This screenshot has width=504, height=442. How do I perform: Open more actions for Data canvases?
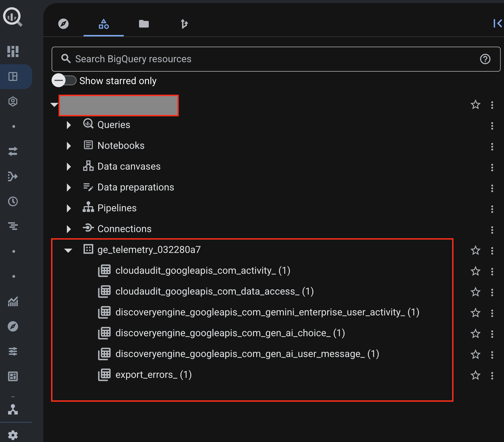pos(492,167)
